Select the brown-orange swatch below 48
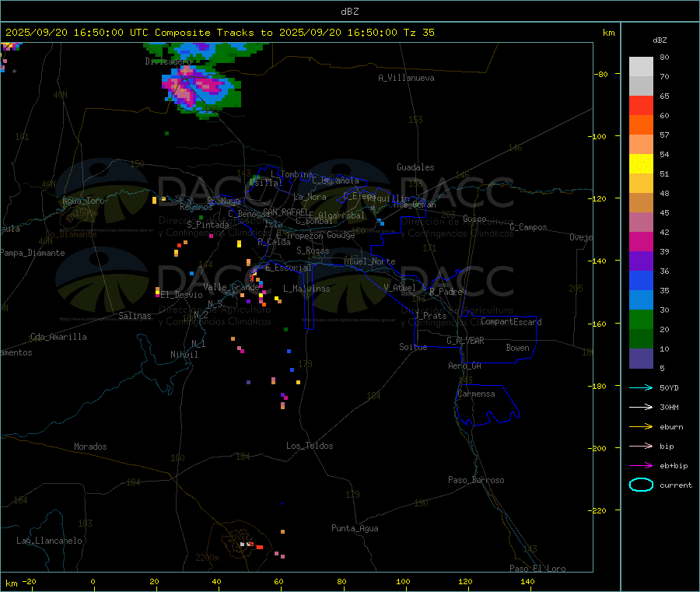This screenshot has width=700, height=592. 641,203
